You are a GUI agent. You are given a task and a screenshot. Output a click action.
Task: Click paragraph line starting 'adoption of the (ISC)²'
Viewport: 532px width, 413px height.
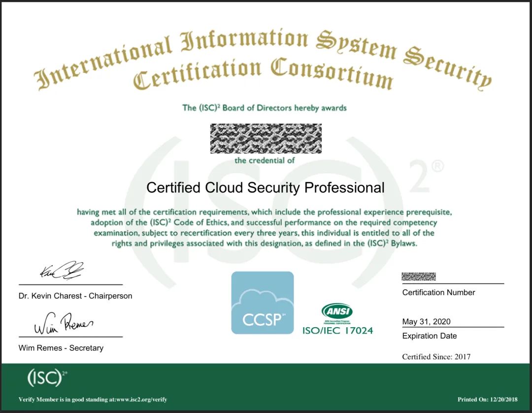[264, 223]
